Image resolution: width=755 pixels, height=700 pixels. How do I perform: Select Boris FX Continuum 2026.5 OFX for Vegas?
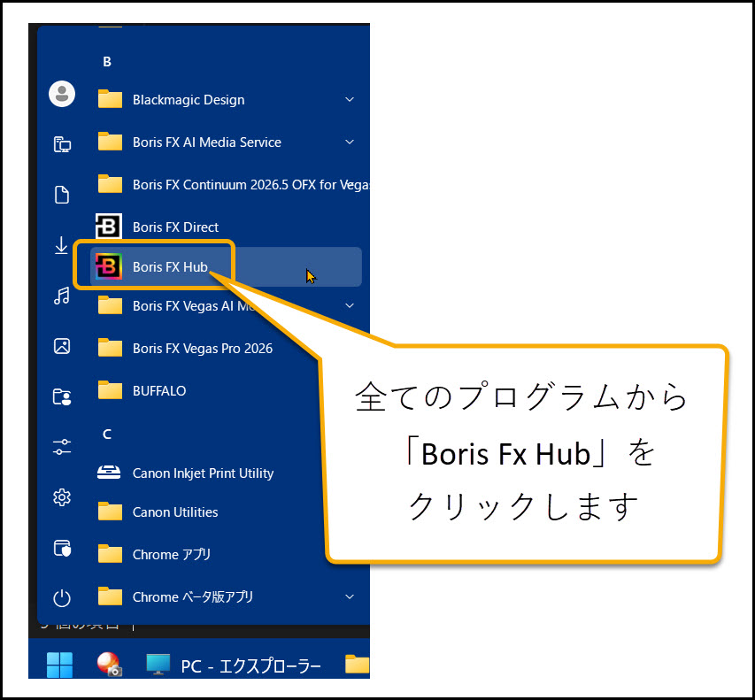click(250, 184)
